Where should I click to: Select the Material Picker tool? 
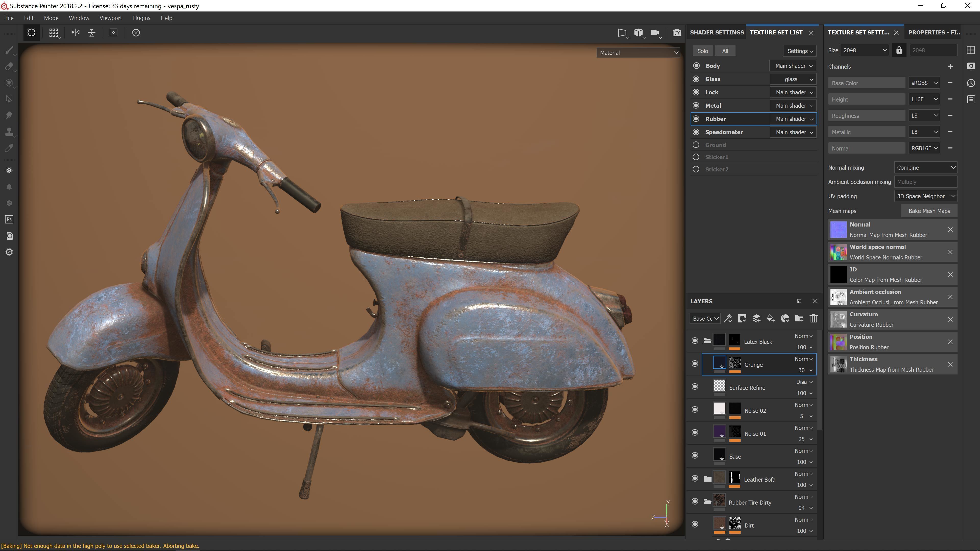coord(9,148)
